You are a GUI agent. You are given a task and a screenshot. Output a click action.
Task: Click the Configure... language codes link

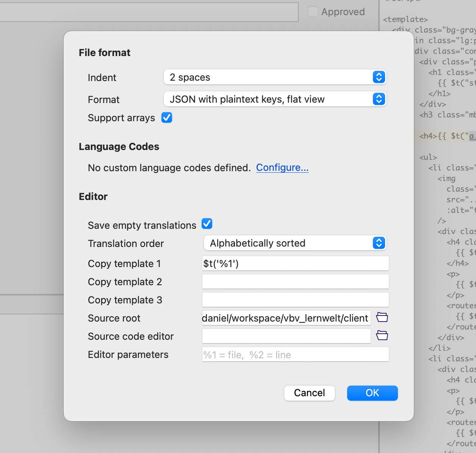282,167
